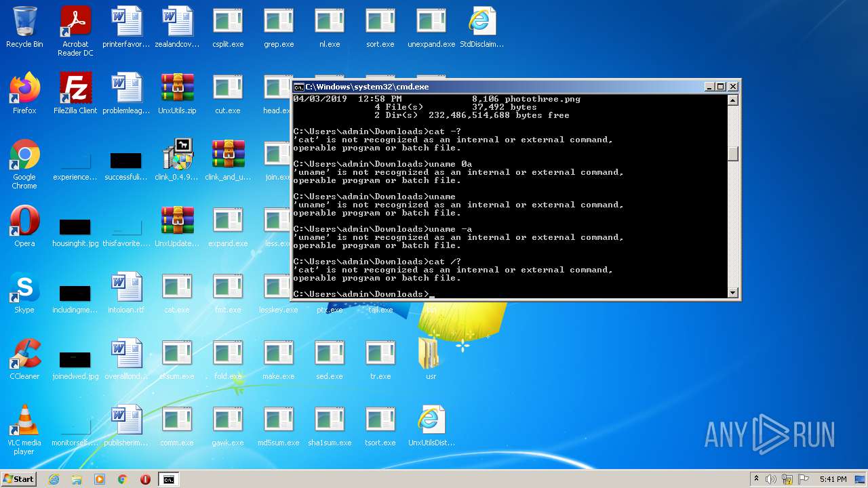
Task: Select grep.exe on the desktop
Action: (x=279, y=27)
